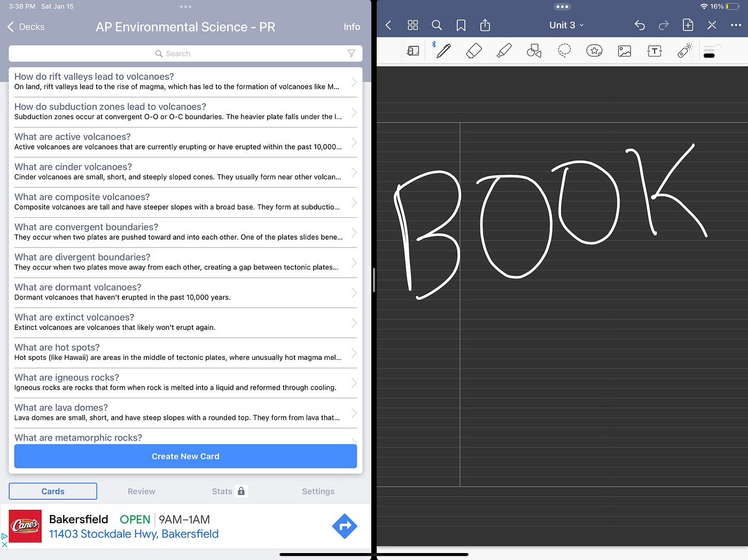Open card 'What are metamorphic rocks?'
The width and height of the screenshot is (748, 560).
point(185,437)
